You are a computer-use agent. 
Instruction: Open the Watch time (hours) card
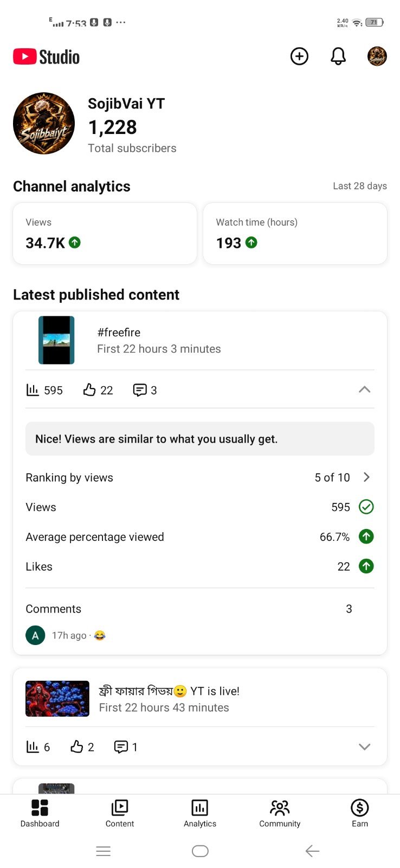[x=295, y=234]
